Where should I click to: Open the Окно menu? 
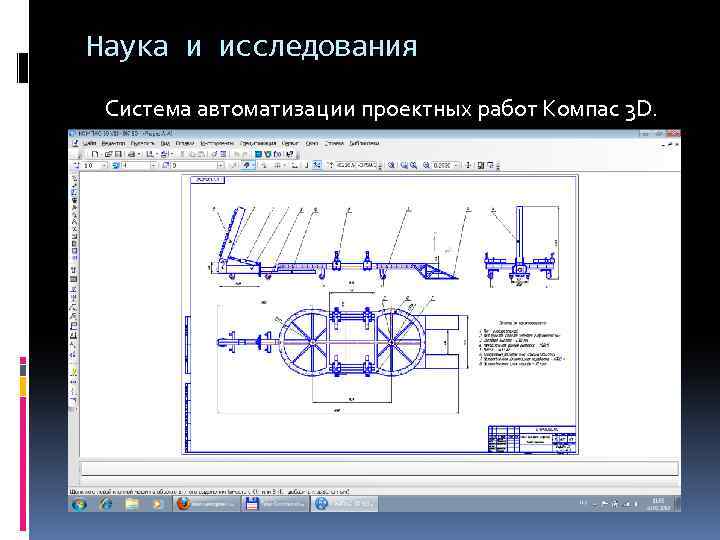coord(312,143)
